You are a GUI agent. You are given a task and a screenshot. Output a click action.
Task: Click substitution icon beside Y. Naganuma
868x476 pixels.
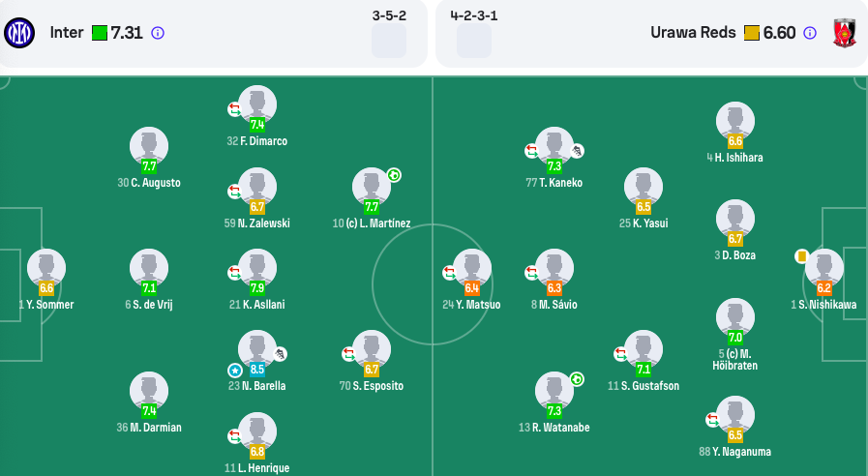point(712,420)
